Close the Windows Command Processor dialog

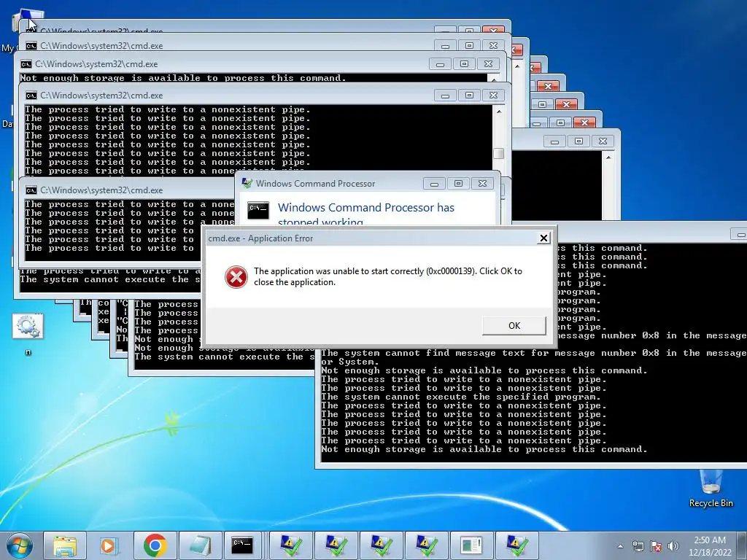482,184
